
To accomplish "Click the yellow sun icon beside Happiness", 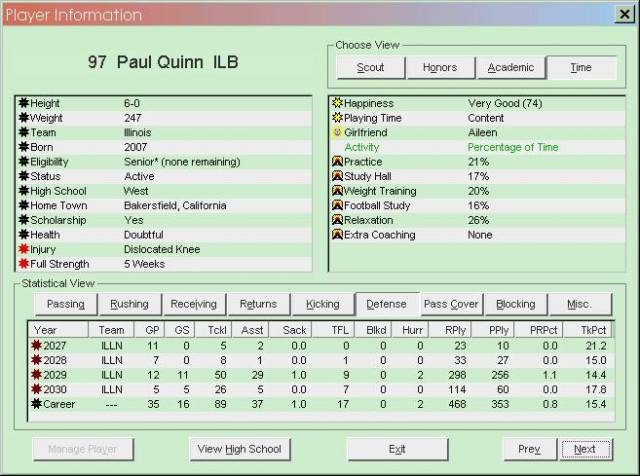I will tap(337, 103).
